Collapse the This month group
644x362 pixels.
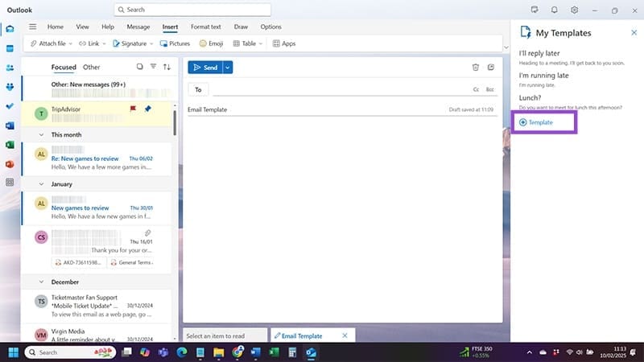(x=41, y=134)
